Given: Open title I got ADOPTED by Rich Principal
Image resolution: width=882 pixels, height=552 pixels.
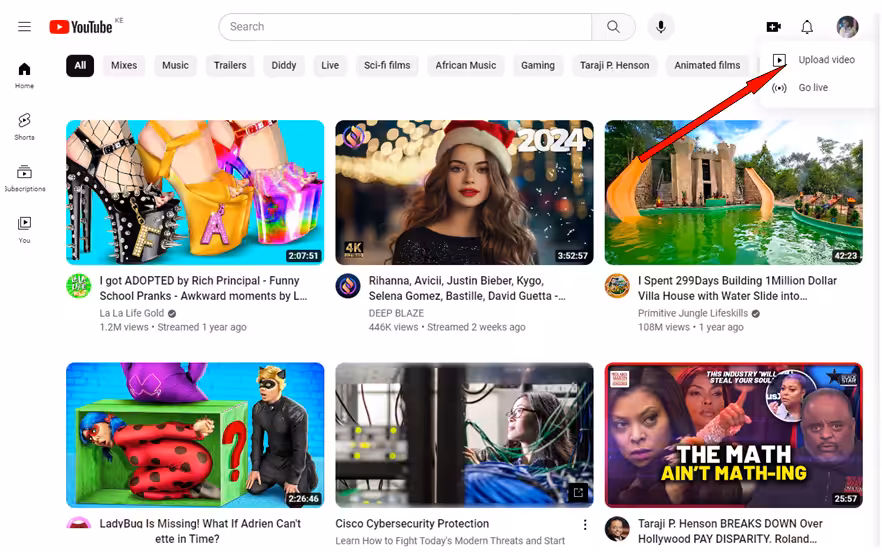Looking at the screenshot, I should [204, 288].
